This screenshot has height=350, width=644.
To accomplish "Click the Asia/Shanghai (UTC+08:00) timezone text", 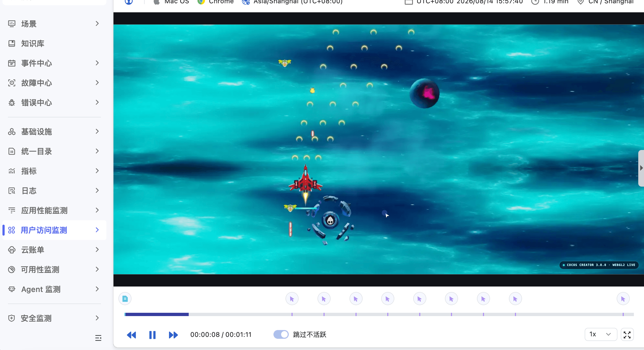I will (x=298, y=2).
